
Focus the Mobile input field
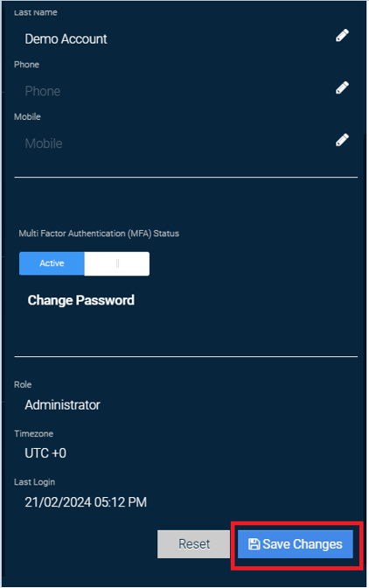coord(176,143)
